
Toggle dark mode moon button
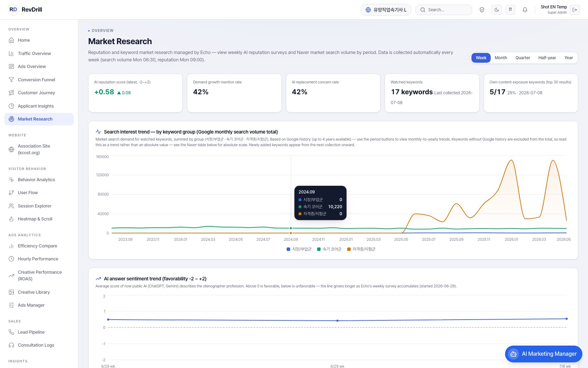point(497,10)
